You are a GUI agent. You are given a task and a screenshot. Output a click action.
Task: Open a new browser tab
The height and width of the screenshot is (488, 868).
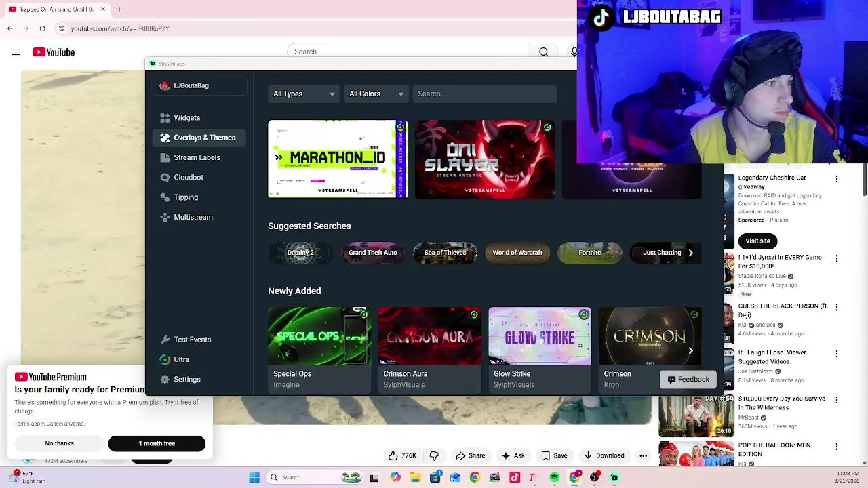(x=119, y=9)
